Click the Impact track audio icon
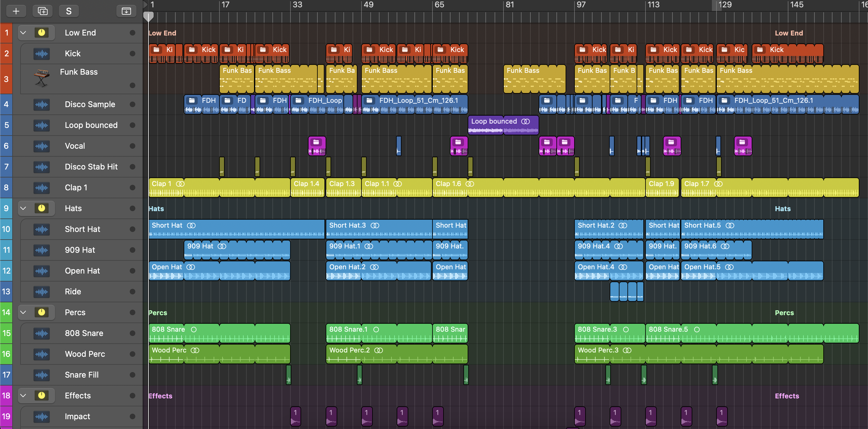This screenshot has height=429, width=868. [41, 416]
